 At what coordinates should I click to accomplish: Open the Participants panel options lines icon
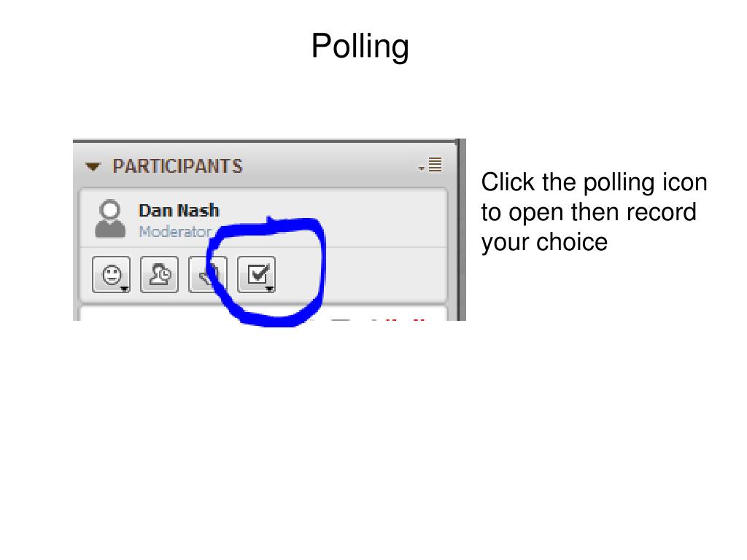coord(435,164)
